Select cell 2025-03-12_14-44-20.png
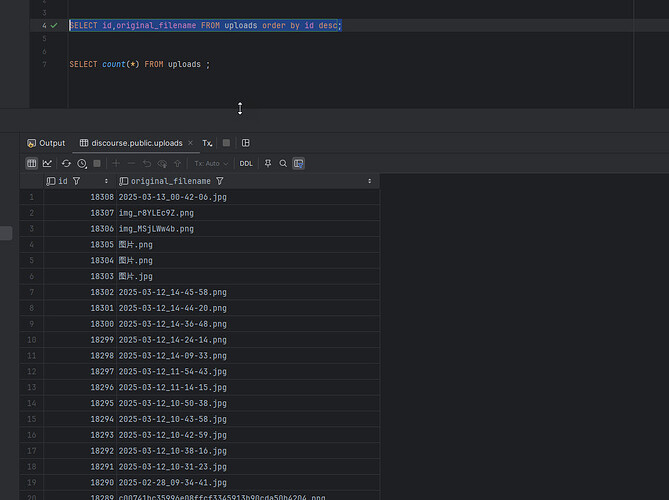 pyautogui.click(x=248, y=308)
